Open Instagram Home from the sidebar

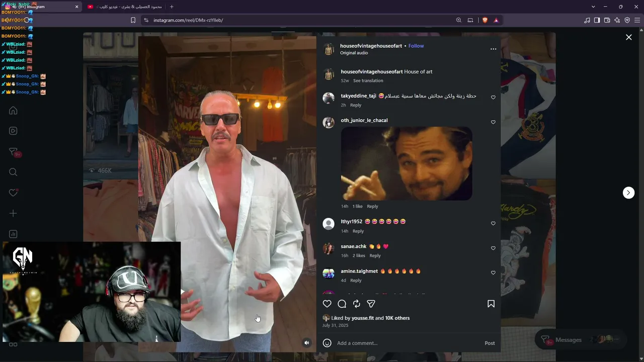point(13,111)
